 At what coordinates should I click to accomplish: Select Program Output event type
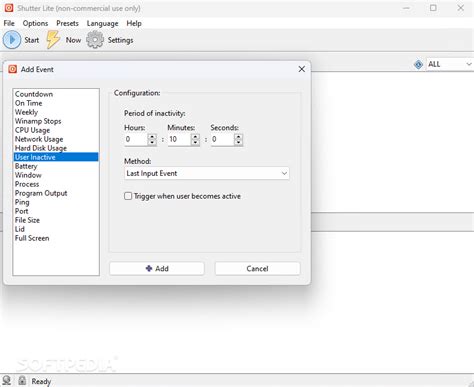pyautogui.click(x=56, y=193)
